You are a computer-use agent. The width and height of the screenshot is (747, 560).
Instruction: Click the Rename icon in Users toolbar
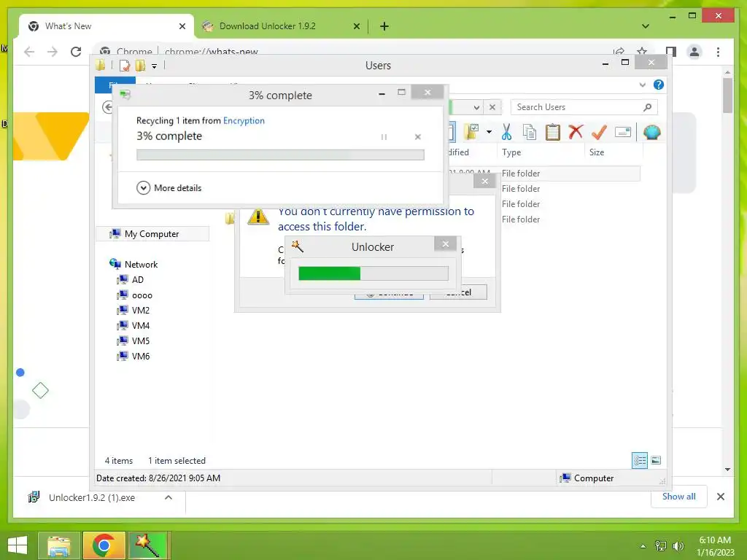623,132
